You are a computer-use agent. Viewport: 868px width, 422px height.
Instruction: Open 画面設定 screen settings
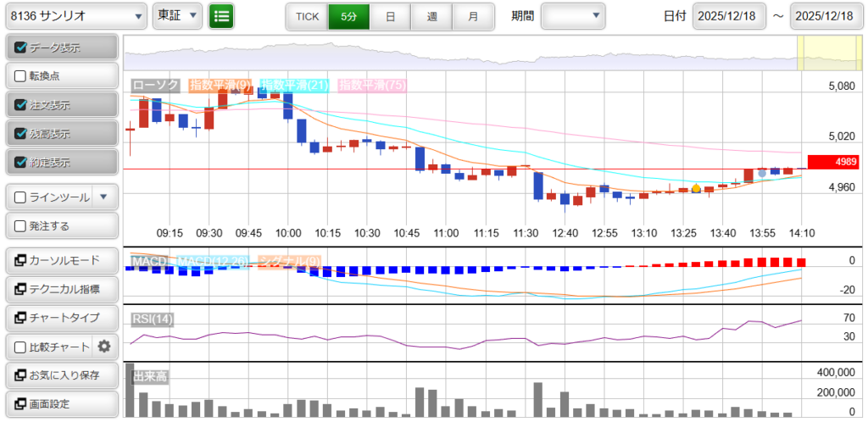click(62, 403)
